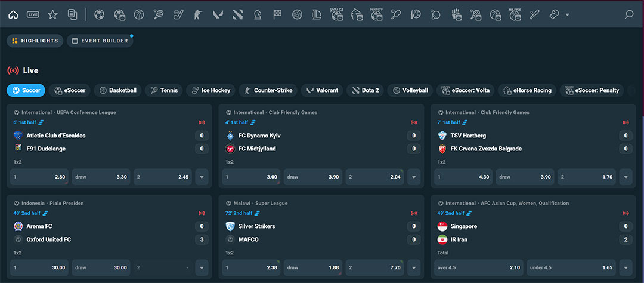Select the Dota 2 icon in top bar

click(x=237, y=15)
